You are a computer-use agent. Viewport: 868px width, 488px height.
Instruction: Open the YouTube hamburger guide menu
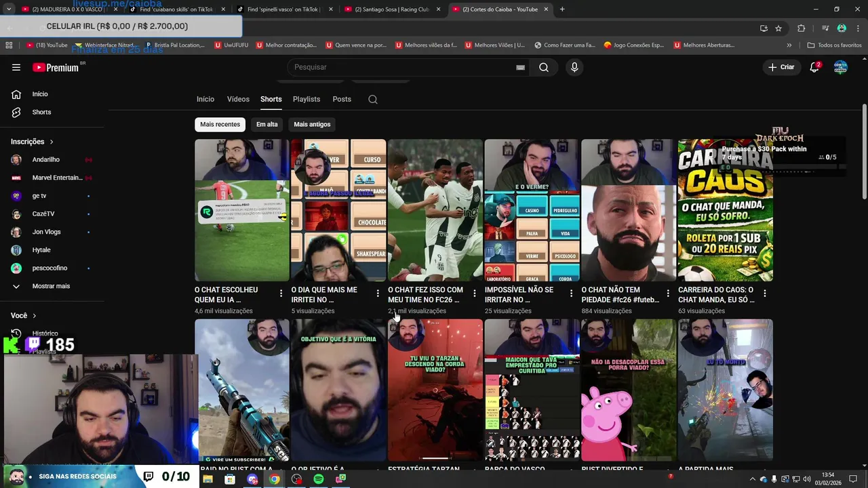click(x=16, y=67)
